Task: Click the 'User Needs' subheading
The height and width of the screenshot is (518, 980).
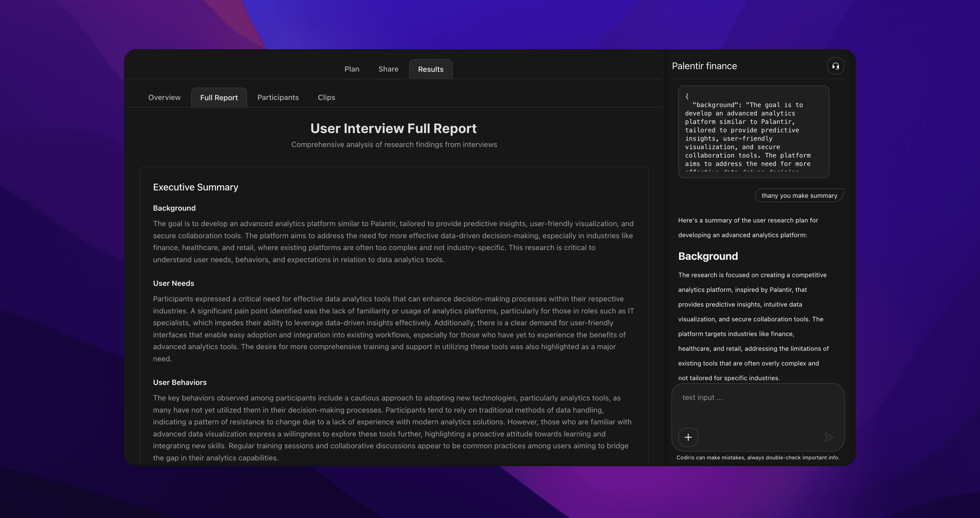Action: [x=173, y=283]
